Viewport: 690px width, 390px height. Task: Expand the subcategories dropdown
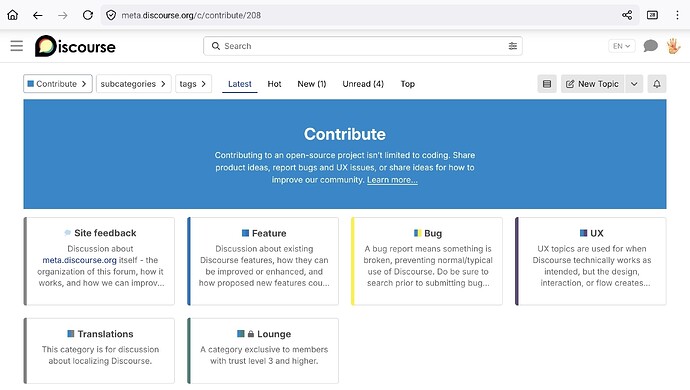(x=133, y=84)
